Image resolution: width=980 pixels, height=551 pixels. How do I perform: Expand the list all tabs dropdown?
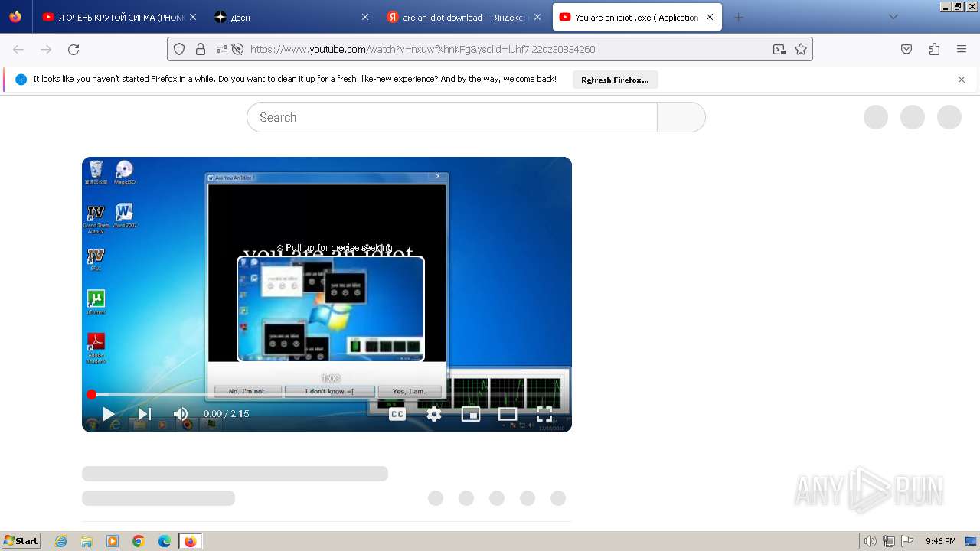pos(893,17)
